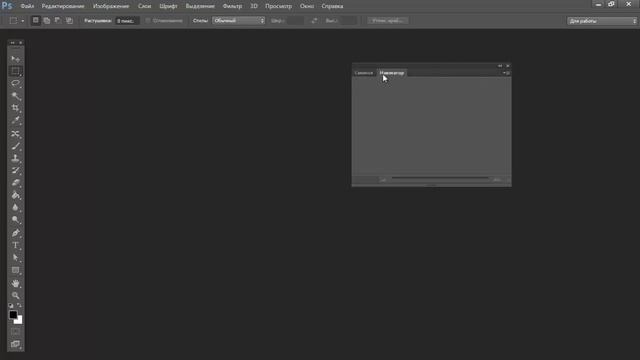
Task: Select the Magic Wand tool
Action: click(16, 96)
